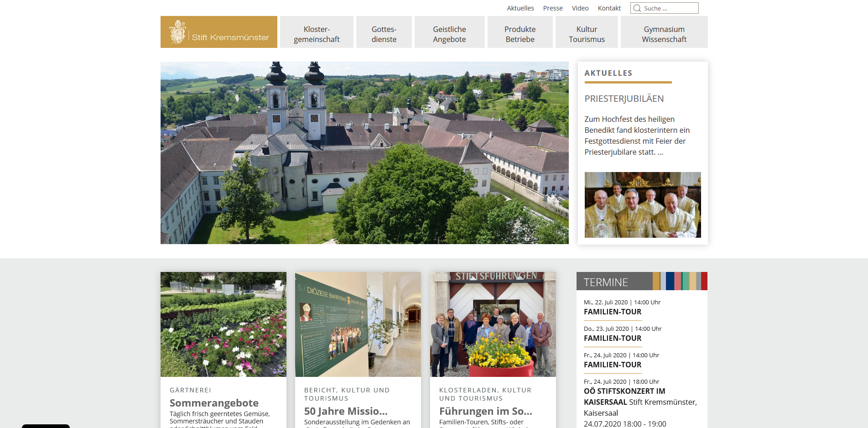This screenshot has height=428, width=868.
Task: Click inside the Suche input field
Action: (668, 8)
